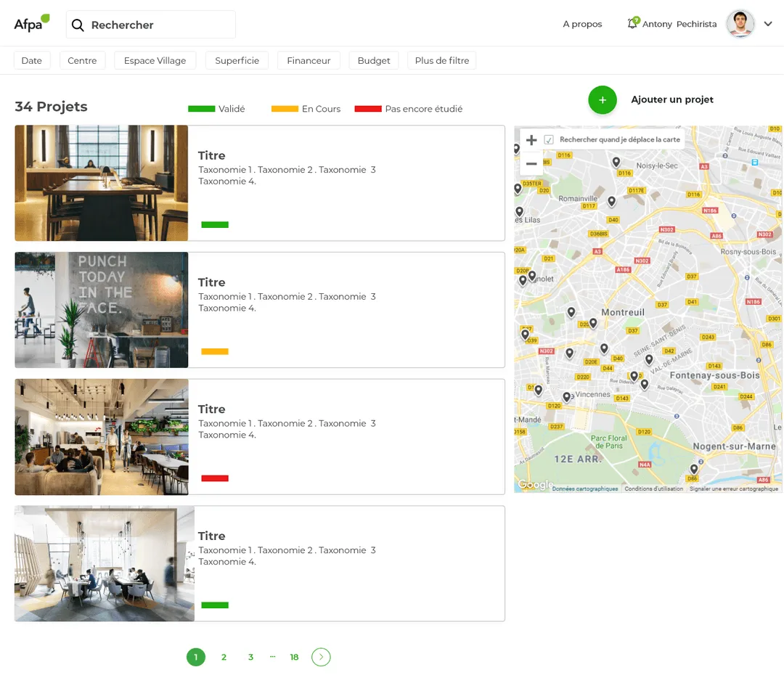The width and height of the screenshot is (784, 683).
Task: Open the Date filter
Action: tap(31, 60)
